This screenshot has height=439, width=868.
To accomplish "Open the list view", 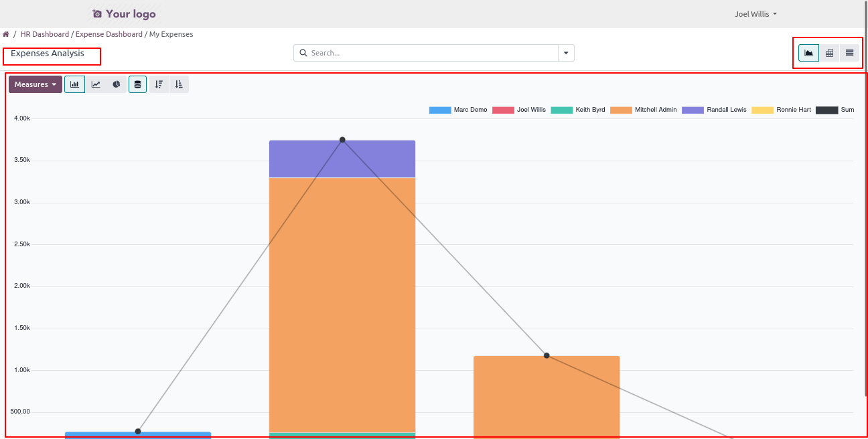I will tap(849, 53).
